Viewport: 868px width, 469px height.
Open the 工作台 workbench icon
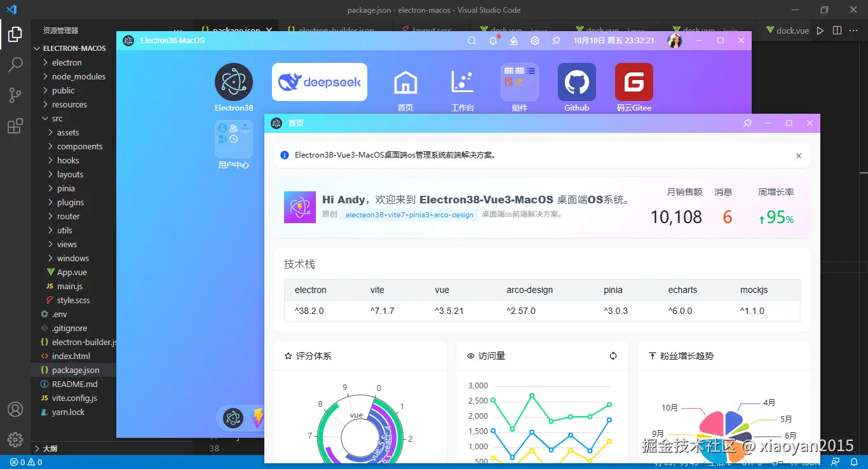click(462, 81)
